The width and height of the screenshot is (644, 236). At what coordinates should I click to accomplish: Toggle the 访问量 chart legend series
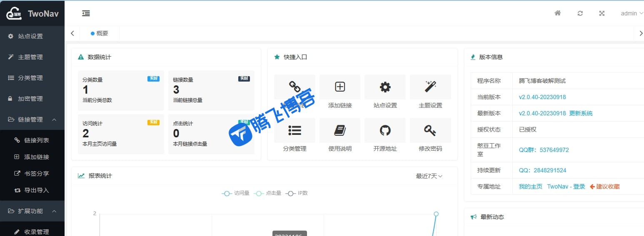pyautogui.click(x=236, y=193)
